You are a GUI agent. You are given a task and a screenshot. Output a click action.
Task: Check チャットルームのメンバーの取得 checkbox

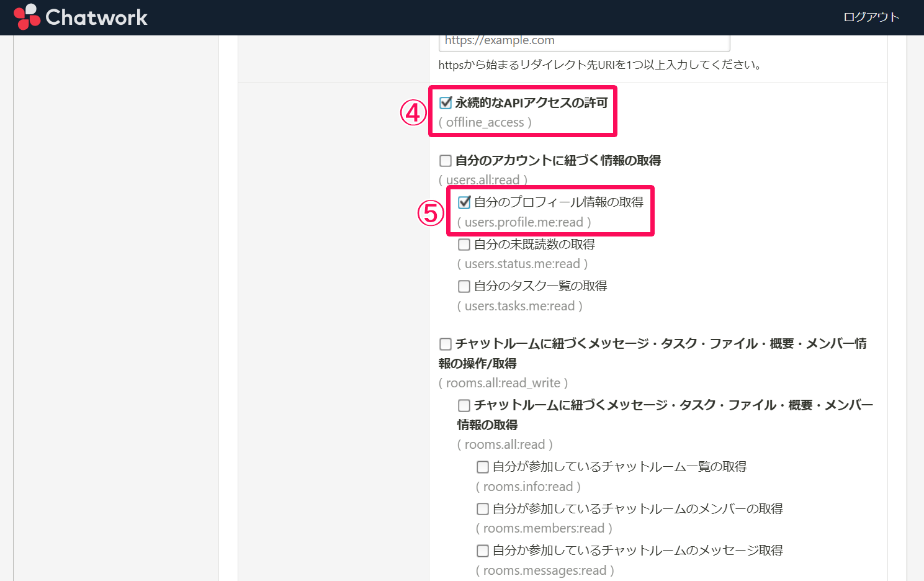483,509
